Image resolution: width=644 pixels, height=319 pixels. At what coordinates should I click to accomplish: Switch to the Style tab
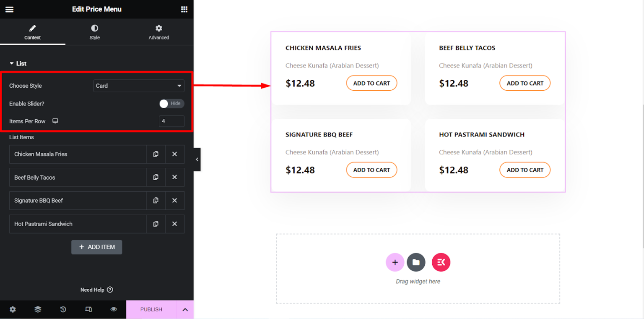coord(94,32)
